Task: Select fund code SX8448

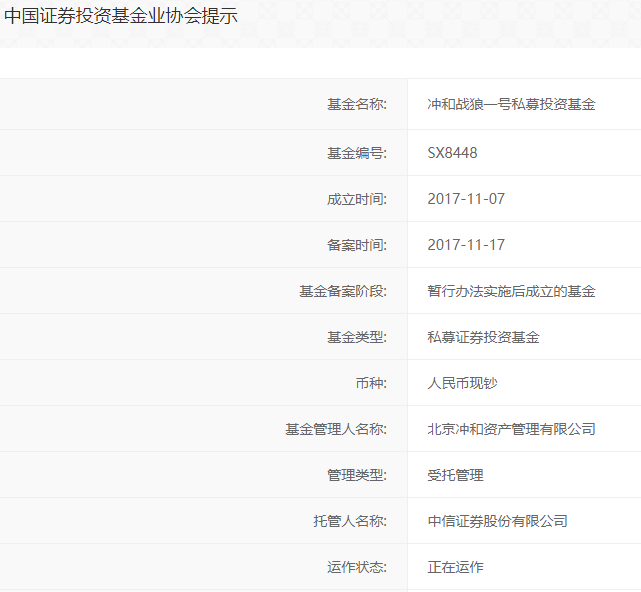Action: coord(452,153)
